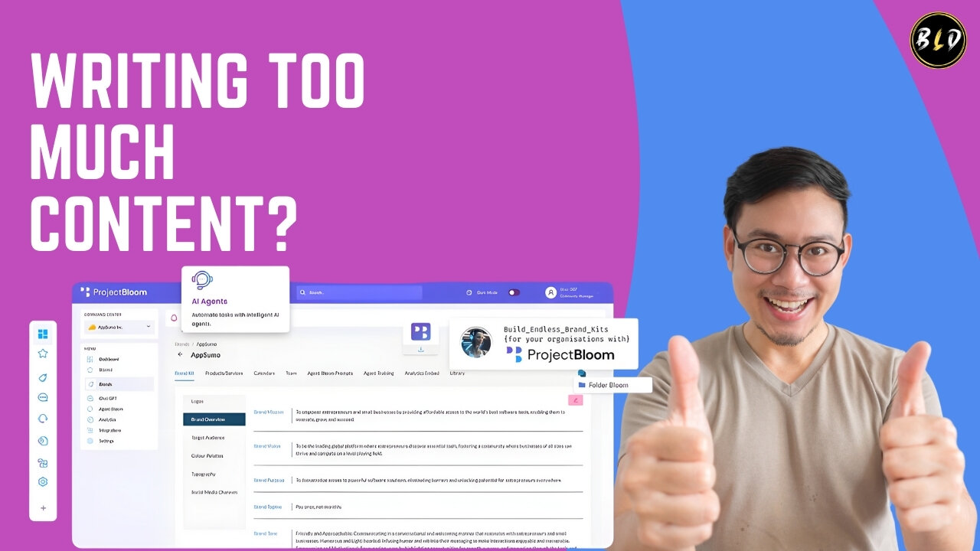This screenshot has height=551, width=980.
Task: Click the user avatar icon in header
Action: click(550, 292)
